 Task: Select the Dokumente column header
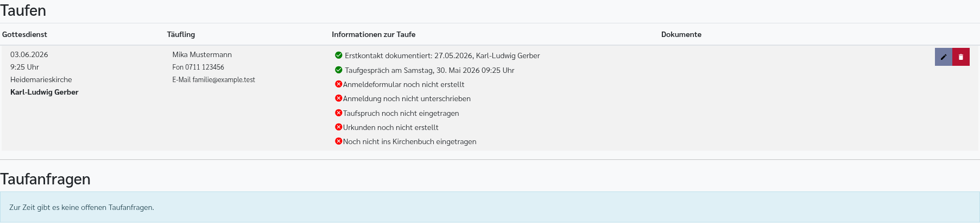(681, 34)
